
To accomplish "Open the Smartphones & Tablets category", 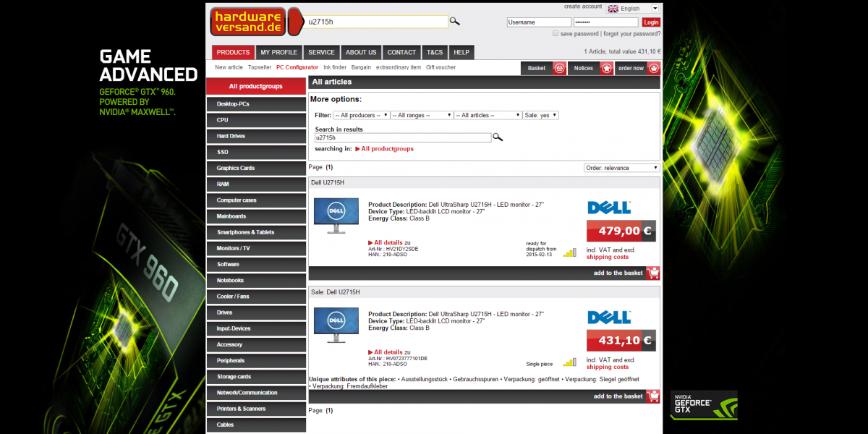I will point(256,232).
